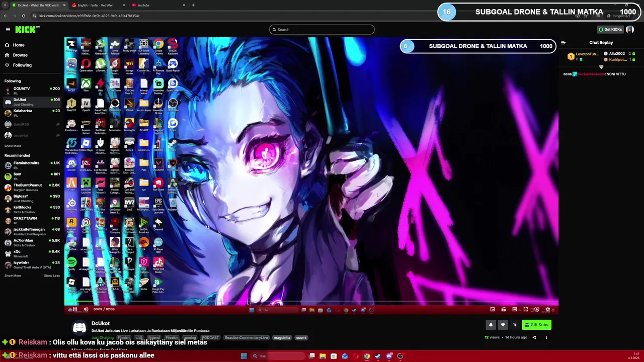Click the Get KICKs button
Screen dimensions: 644x362
(x=610, y=30)
